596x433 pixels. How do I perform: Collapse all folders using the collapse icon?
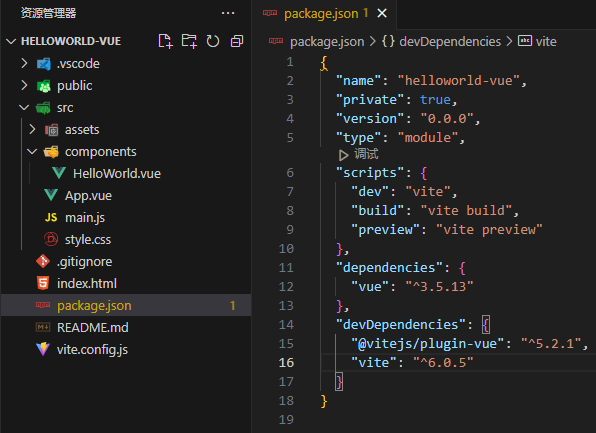click(237, 41)
